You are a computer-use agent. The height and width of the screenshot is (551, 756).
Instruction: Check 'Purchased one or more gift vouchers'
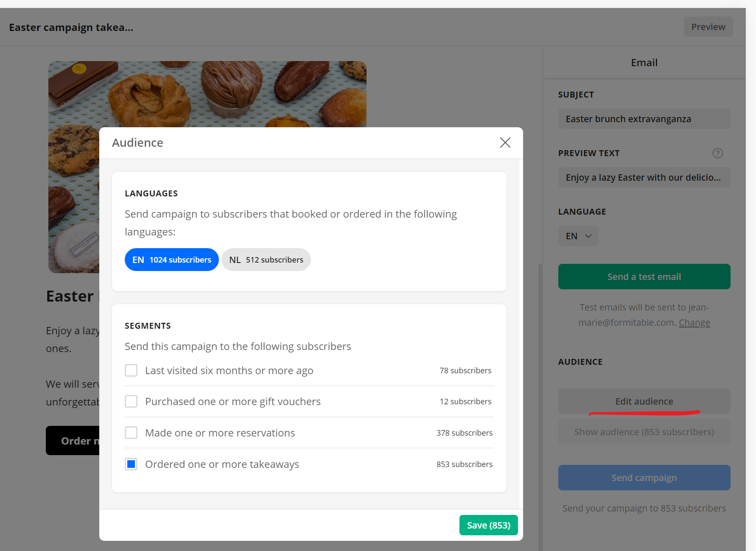tap(131, 401)
